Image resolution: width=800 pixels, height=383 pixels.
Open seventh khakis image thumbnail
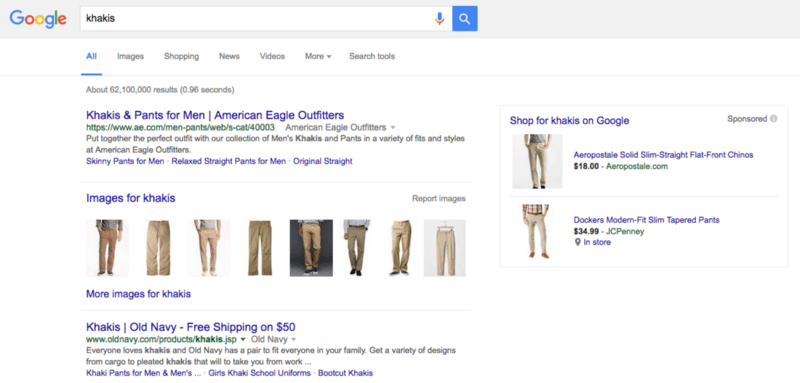[x=400, y=248]
